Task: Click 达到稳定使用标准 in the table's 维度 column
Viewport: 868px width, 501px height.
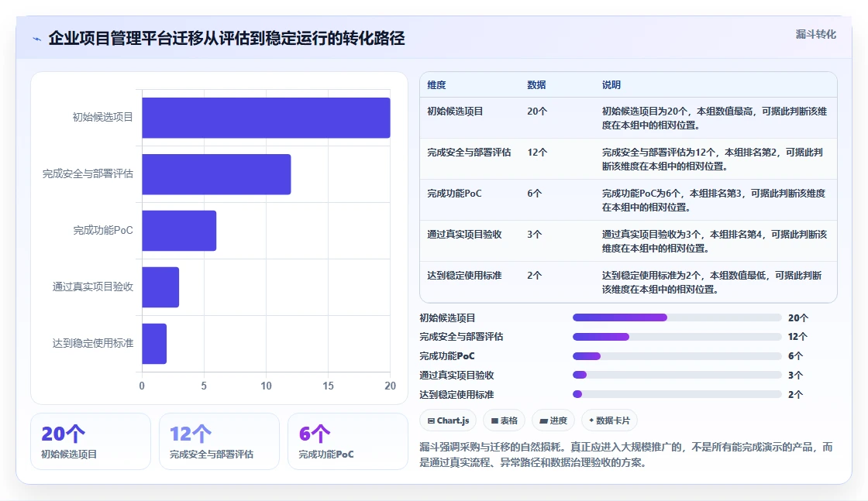Action: (x=464, y=276)
